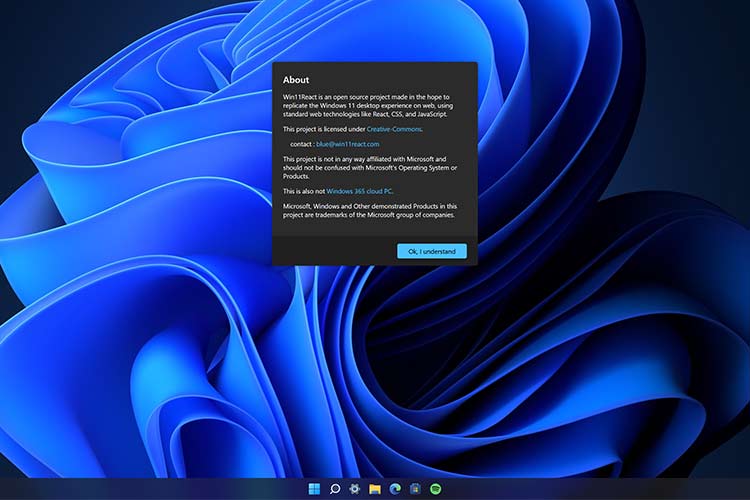
Task: Click the dialog footer beside the button
Action: [330, 251]
